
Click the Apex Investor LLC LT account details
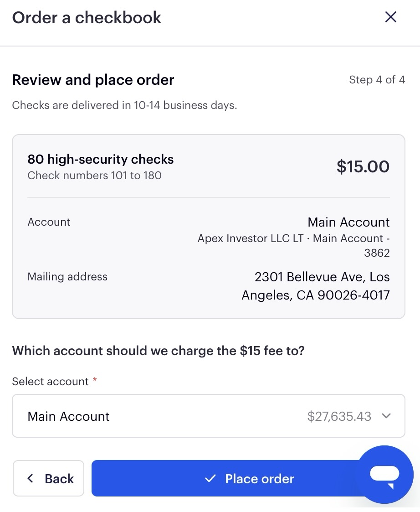tap(294, 245)
